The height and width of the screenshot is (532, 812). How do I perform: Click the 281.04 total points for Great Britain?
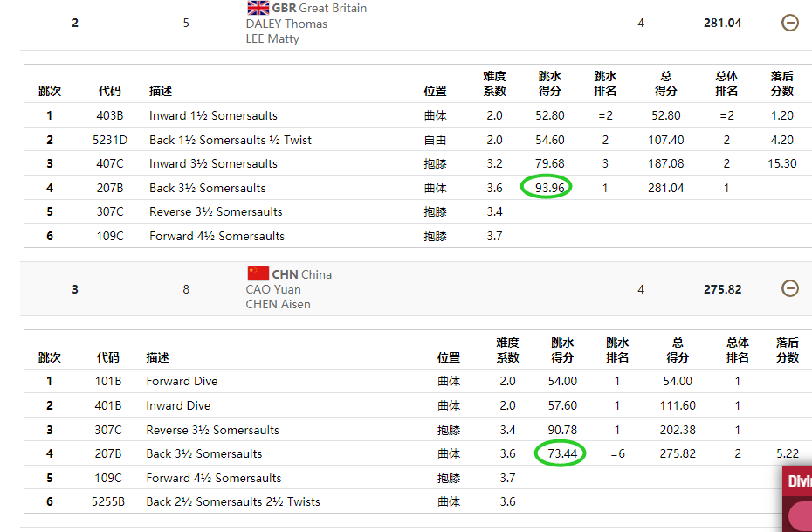[722, 24]
